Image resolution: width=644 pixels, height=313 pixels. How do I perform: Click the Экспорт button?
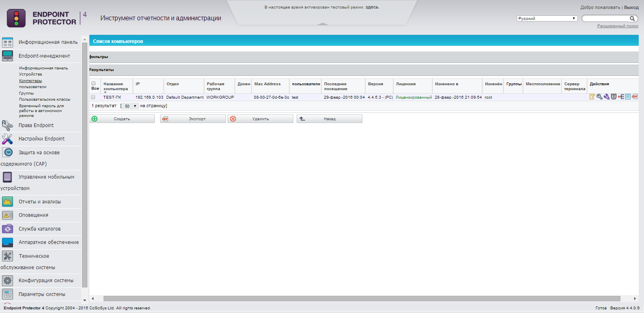tap(193, 119)
